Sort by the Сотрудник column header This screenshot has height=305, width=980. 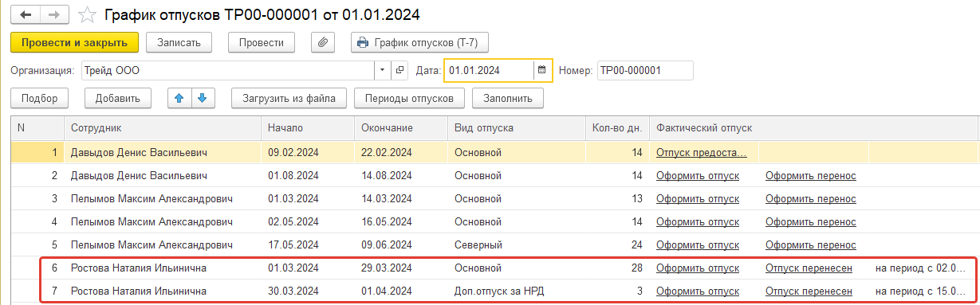pos(162,127)
